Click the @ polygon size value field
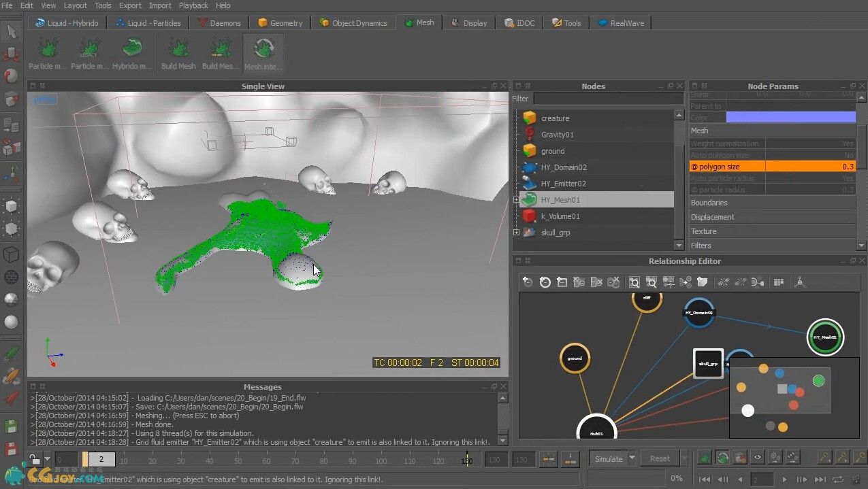 (810, 167)
